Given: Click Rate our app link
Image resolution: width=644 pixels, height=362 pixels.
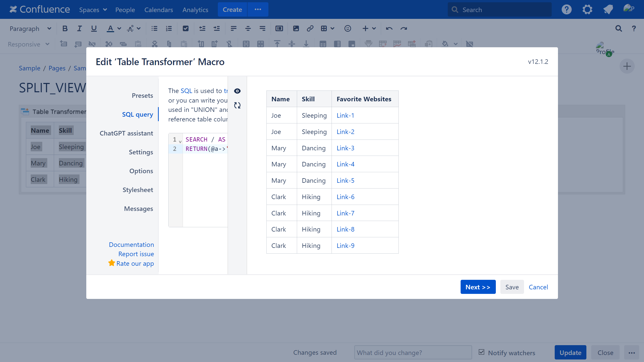Looking at the screenshot, I should pyautogui.click(x=135, y=263).
